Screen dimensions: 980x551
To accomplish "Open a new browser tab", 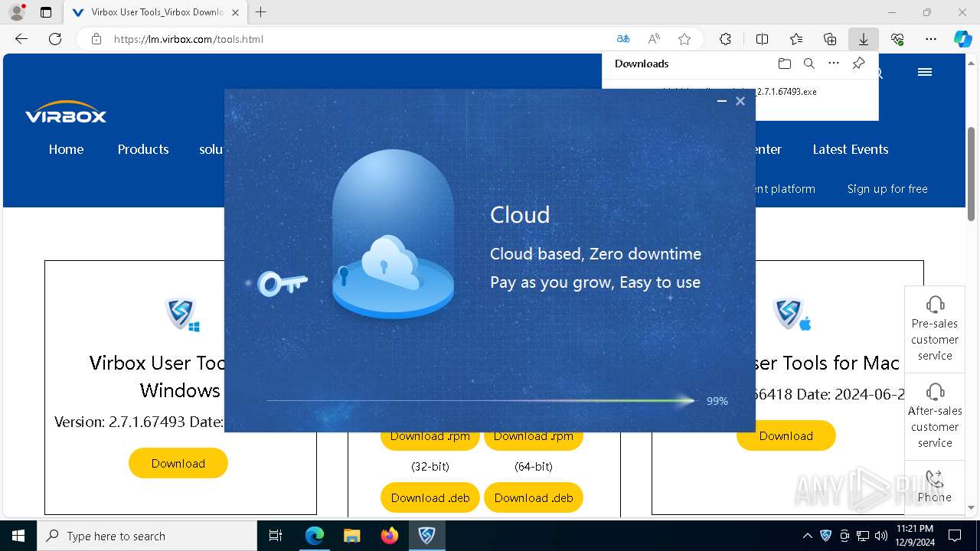I will click(261, 12).
